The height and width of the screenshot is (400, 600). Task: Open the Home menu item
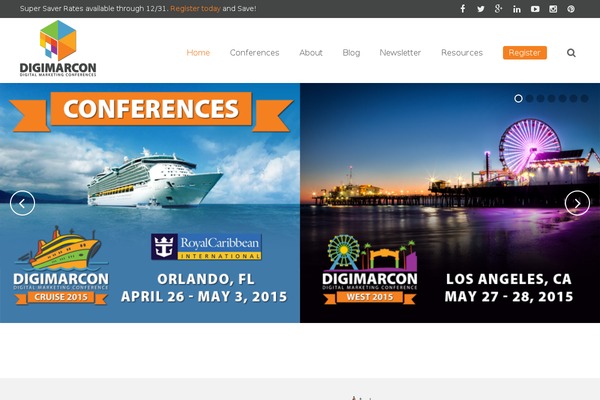198,53
